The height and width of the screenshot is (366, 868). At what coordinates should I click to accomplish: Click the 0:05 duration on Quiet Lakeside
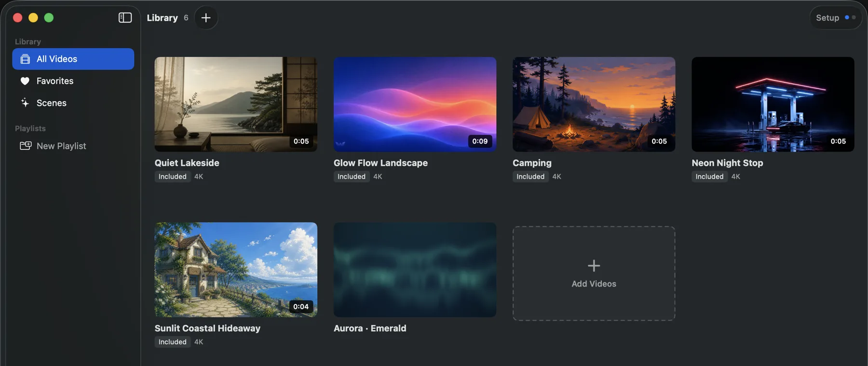(x=301, y=141)
